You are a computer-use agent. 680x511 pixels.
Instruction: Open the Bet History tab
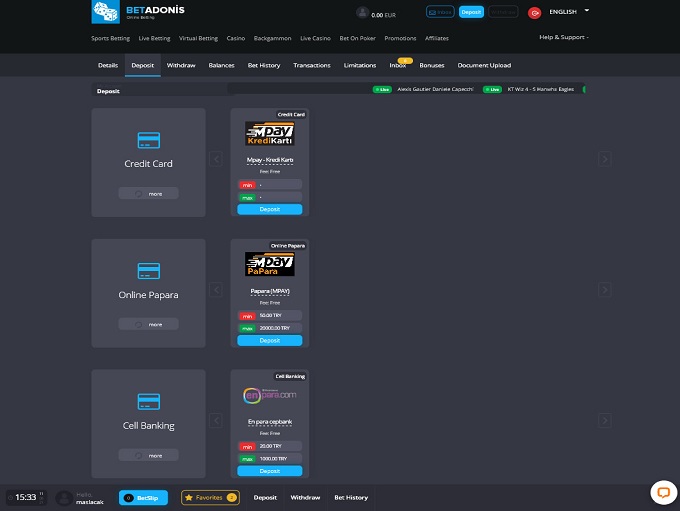(264, 65)
